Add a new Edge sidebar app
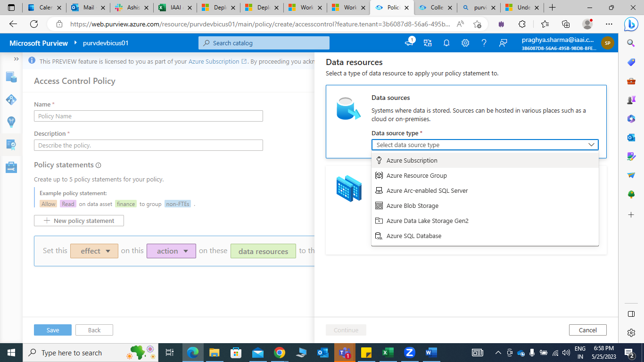644x362 pixels. click(x=631, y=214)
